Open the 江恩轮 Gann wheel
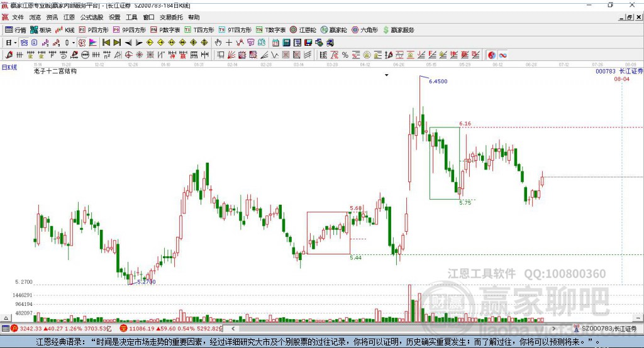 (303, 30)
